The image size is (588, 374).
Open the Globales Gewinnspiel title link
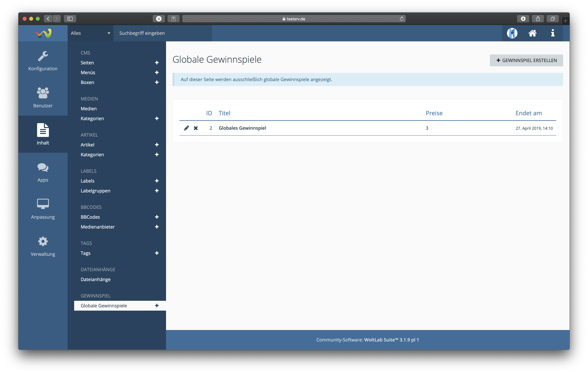(242, 128)
